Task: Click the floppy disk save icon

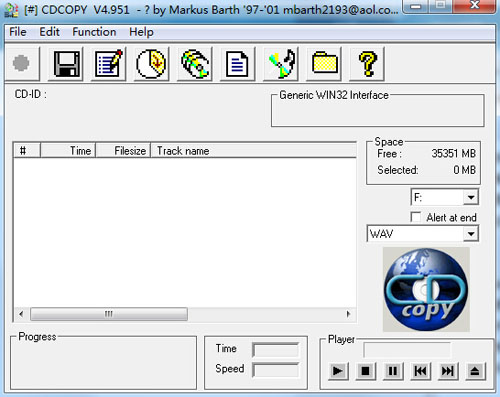Action: [66, 63]
